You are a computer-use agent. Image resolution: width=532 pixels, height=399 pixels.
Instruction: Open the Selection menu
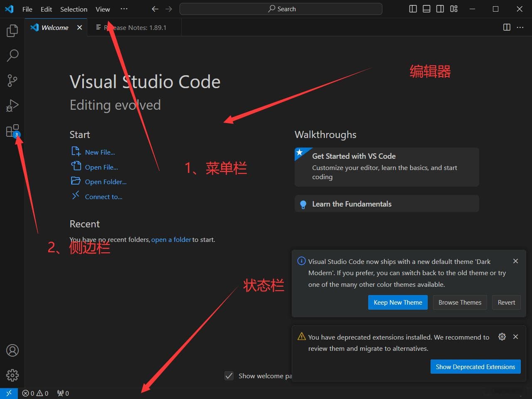click(x=74, y=9)
